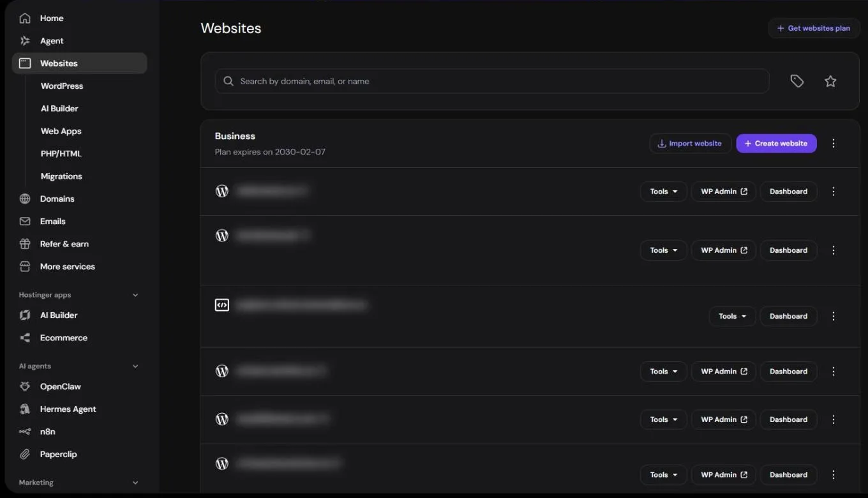This screenshot has width=868, height=498.
Task: Click the Home label in sidebar
Action: [x=52, y=19]
